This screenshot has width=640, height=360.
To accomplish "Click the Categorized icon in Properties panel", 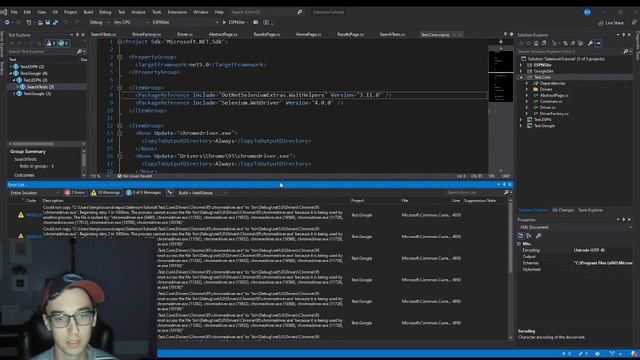I will click(520, 236).
